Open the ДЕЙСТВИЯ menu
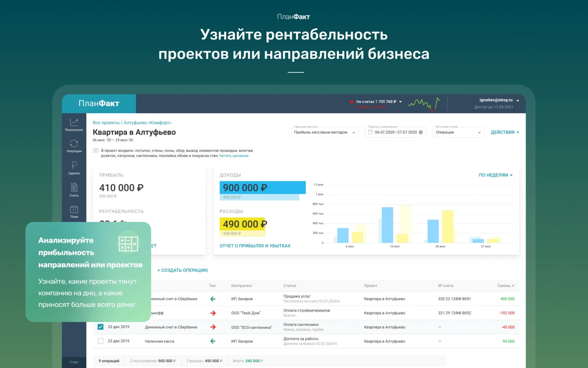Viewport: 588px width, 368px height. pos(505,132)
